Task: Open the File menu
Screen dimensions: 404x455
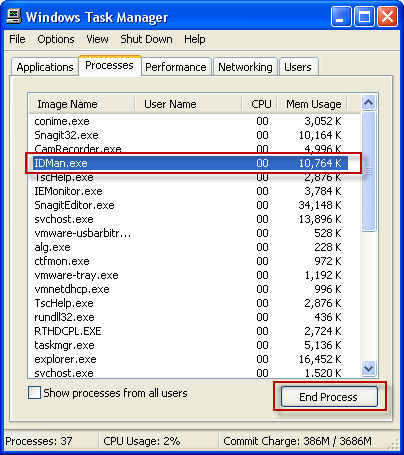Action: click(17, 39)
